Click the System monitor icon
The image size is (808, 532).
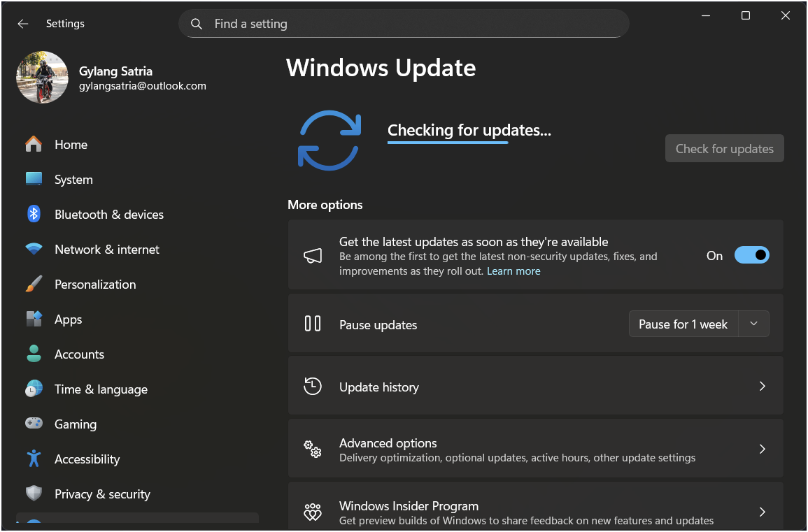click(34, 179)
